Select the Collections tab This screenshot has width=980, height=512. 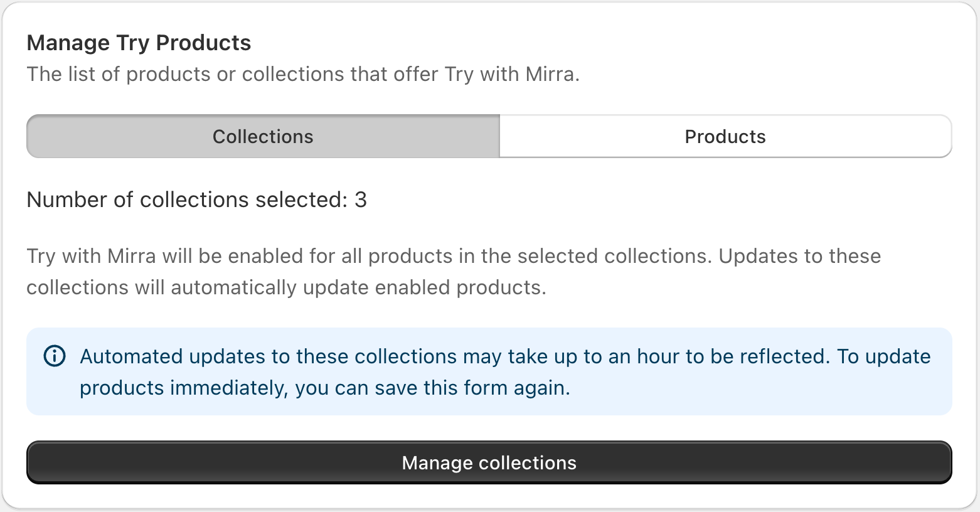coord(263,137)
